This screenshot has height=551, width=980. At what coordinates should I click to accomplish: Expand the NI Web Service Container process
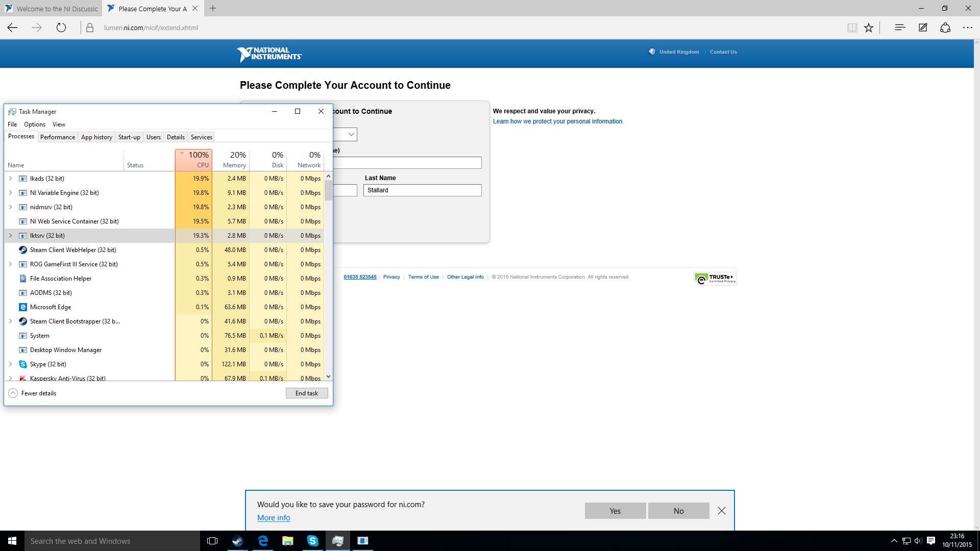coord(11,221)
